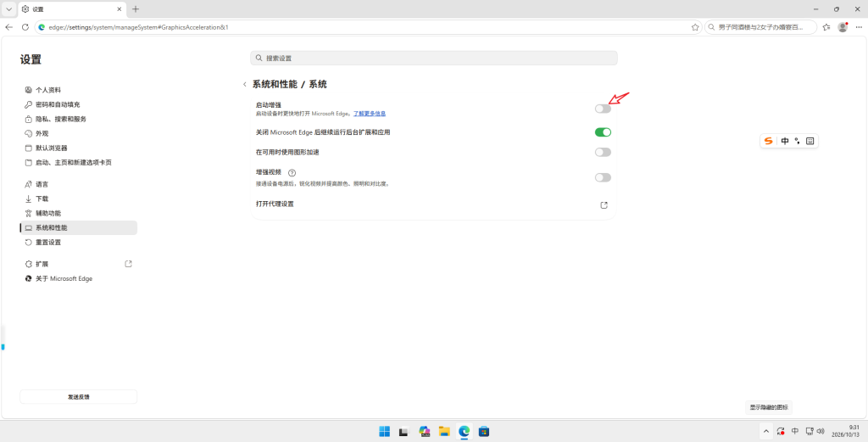Screen dimensions: 868x442
Task: Open Task View icon on taskbar
Action: click(404, 431)
